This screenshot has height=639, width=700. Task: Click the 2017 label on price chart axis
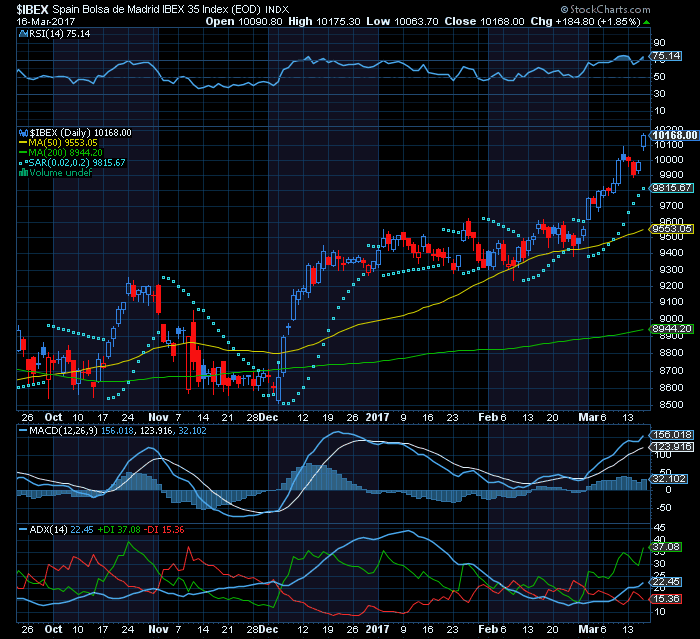(x=378, y=417)
